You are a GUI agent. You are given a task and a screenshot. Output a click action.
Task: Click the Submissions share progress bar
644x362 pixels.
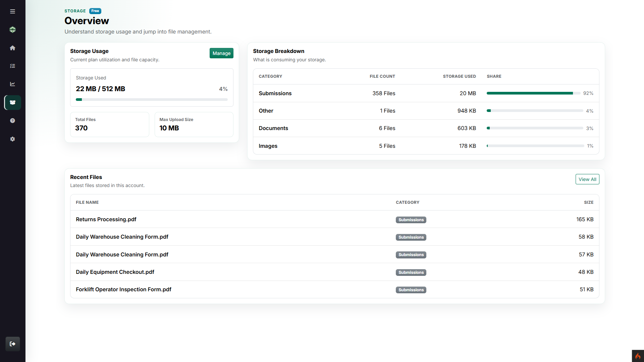[x=533, y=93]
